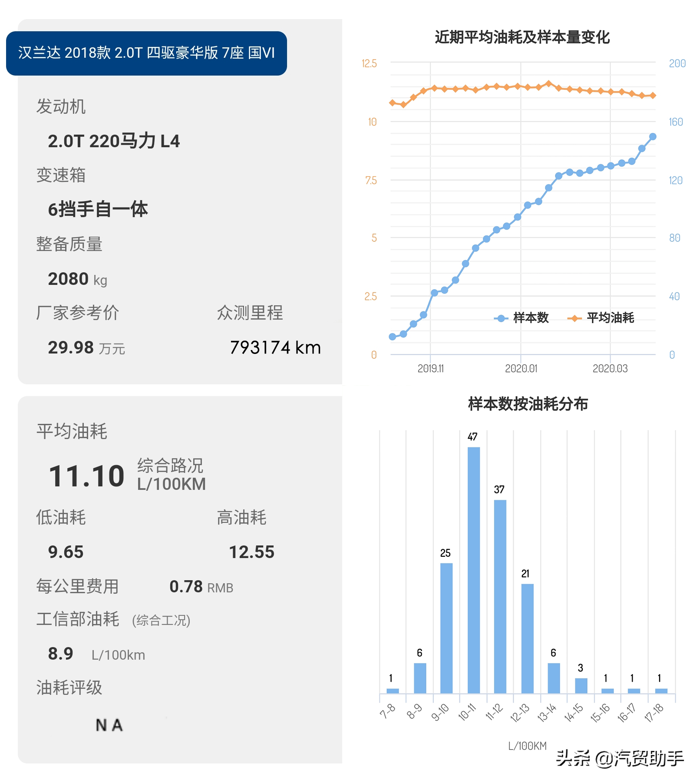Image resolution: width=700 pixels, height=783 pixels.
Task: Click the tallest histogram bar labeled 47
Action: coord(473,570)
